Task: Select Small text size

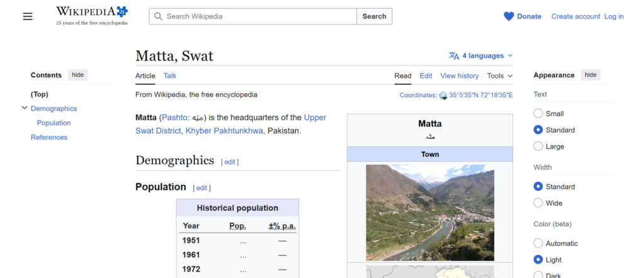Action: (538, 113)
